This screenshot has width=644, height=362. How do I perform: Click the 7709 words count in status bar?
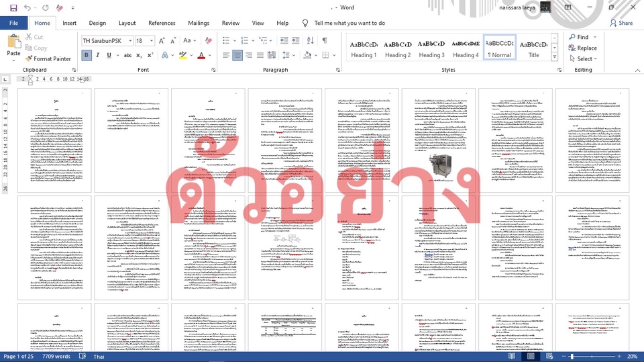(x=56, y=356)
